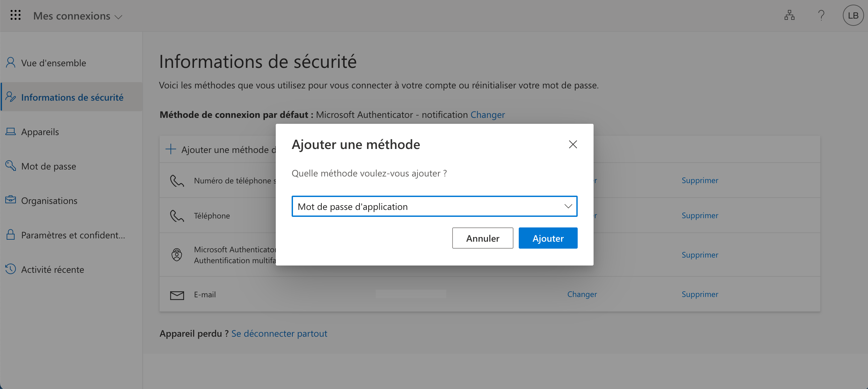Click the Se déconnecter partout link

tap(279, 333)
